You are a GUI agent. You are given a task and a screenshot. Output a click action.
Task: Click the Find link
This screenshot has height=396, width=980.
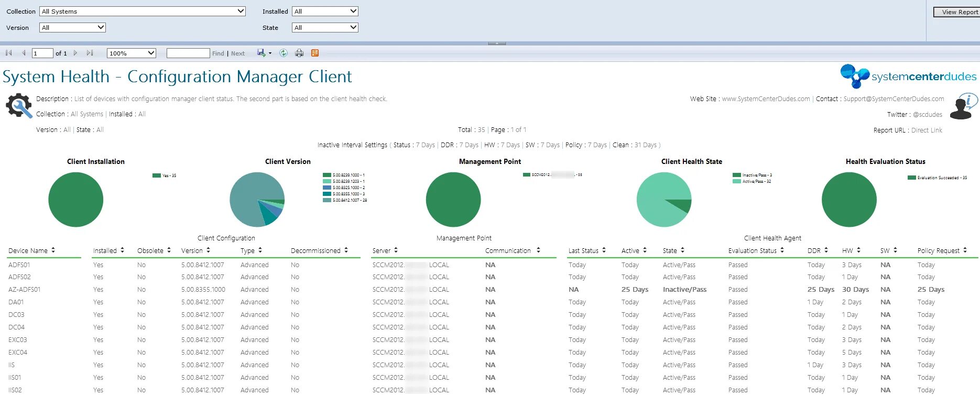[218, 53]
